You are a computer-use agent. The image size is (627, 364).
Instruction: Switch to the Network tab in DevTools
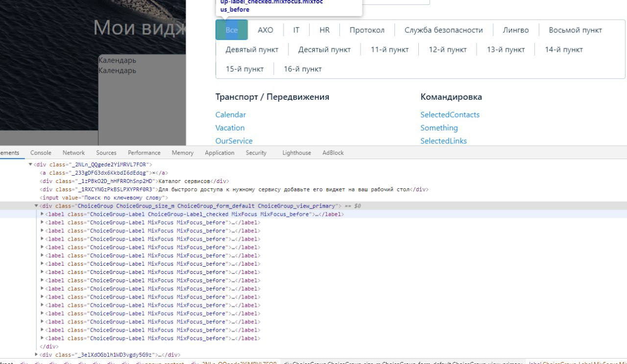coord(73,153)
